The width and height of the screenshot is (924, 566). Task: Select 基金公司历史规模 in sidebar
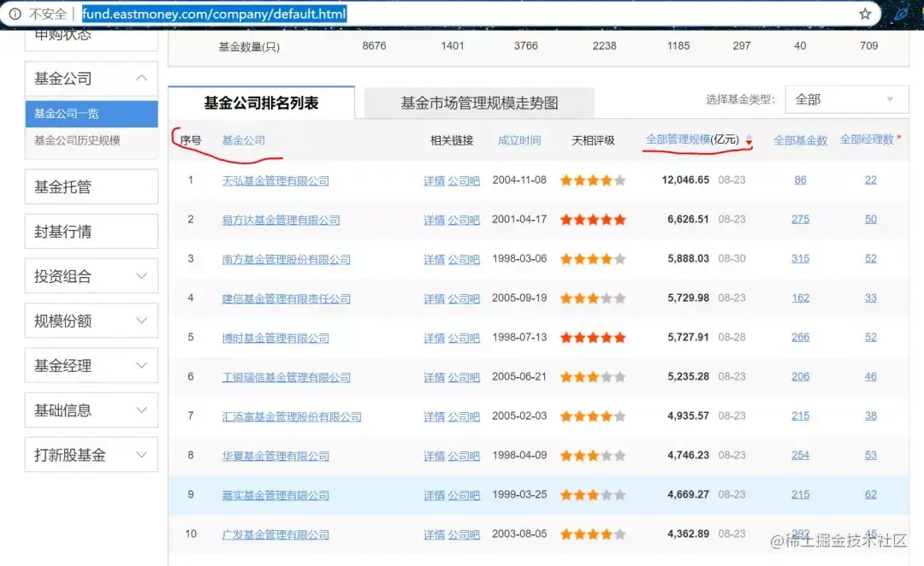pos(77,140)
